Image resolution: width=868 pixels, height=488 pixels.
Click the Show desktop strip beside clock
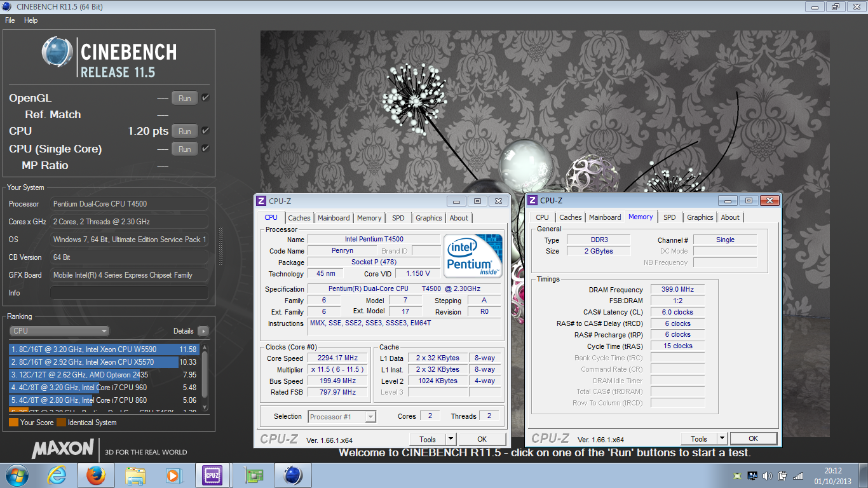click(x=863, y=475)
